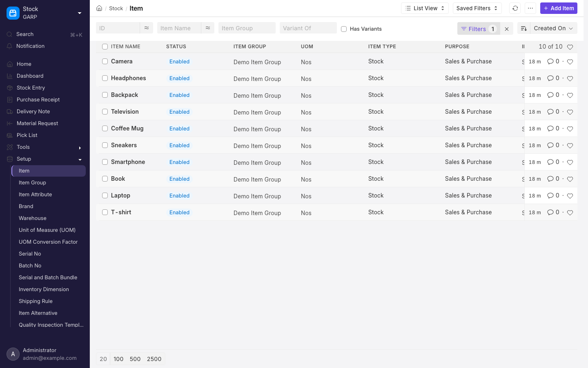Screen dimensions: 588x368
Task: Focus the Item Group filter field
Action: pos(247,28)
